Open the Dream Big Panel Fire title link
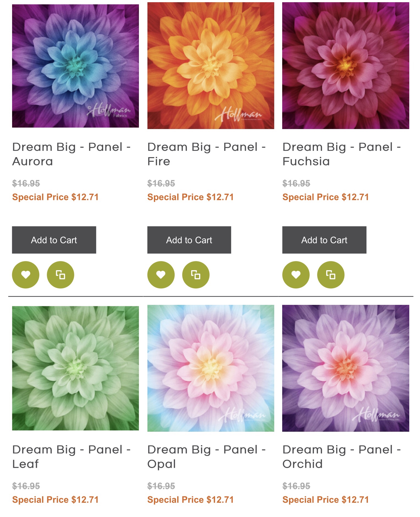This screenshot has height=517, width=420. pos(206,154)
